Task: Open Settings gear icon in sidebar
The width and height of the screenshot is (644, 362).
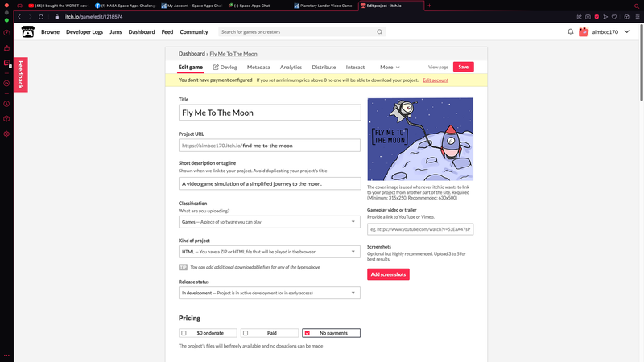Action: (6, 134)
